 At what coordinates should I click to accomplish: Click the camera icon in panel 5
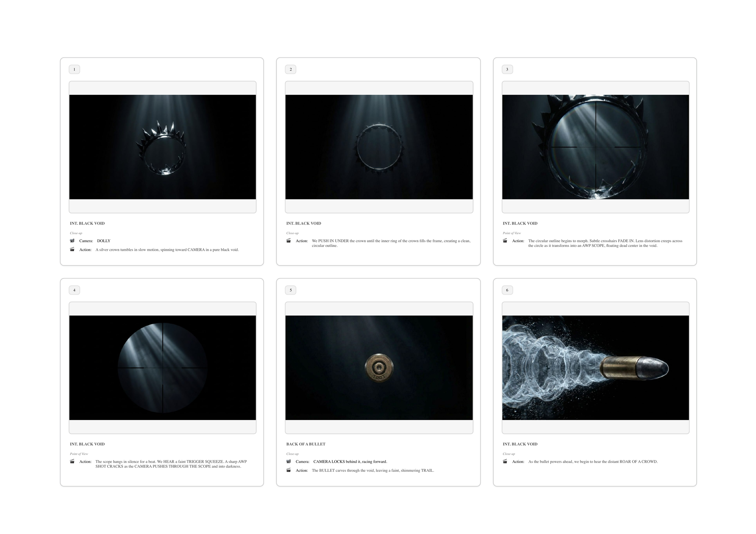coord(288,461)
